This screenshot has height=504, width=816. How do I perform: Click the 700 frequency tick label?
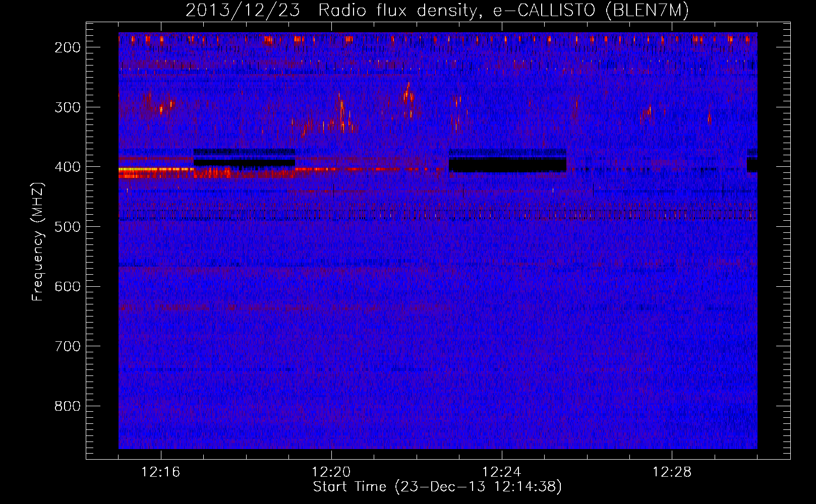tap(68, 346)
